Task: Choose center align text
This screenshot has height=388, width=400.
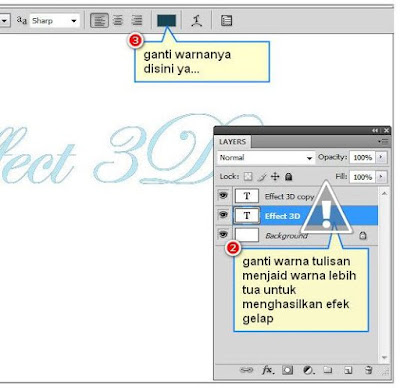Action: click(x=118, y=21)
